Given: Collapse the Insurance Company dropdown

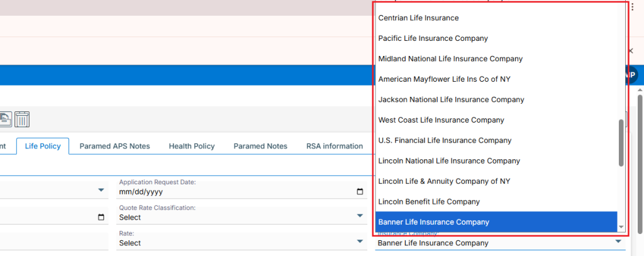Looking at the screenshot, I should tap(618, 243).
